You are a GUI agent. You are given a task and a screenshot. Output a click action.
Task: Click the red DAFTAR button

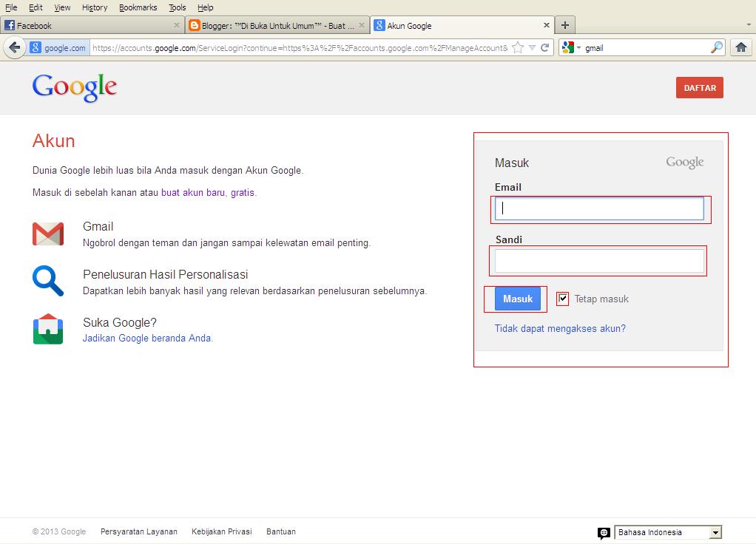click(700, 88)
